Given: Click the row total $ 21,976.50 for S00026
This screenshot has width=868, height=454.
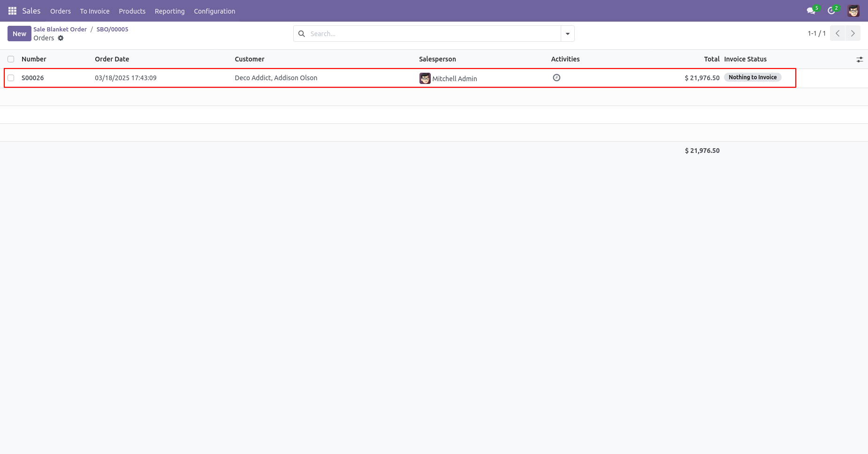Looking at the screenshot, I should [702, 78].
